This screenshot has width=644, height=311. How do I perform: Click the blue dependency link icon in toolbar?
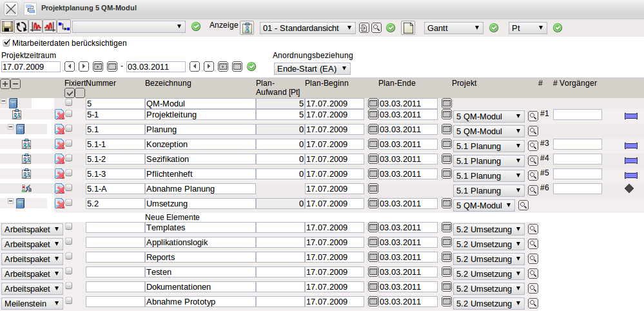(64, 27)
